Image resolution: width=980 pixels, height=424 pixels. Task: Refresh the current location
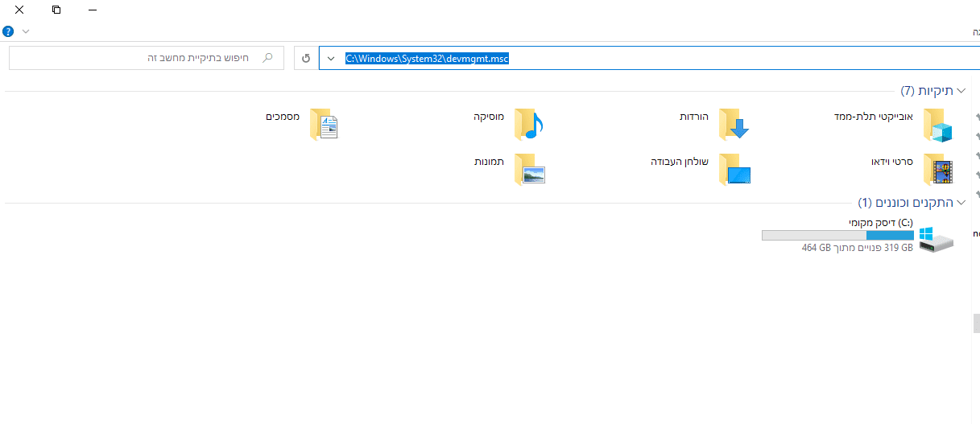pos(306,59)
